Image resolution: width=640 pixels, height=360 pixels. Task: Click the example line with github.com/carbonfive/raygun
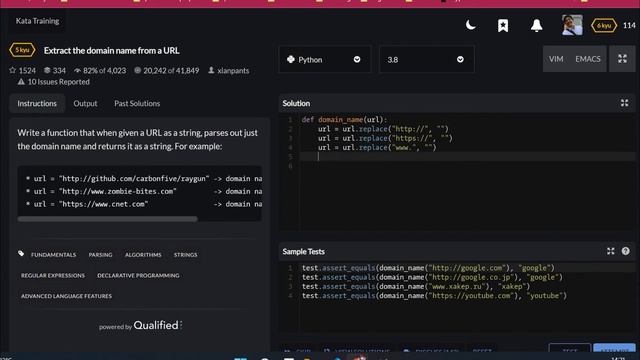click(x=144, y=179)
